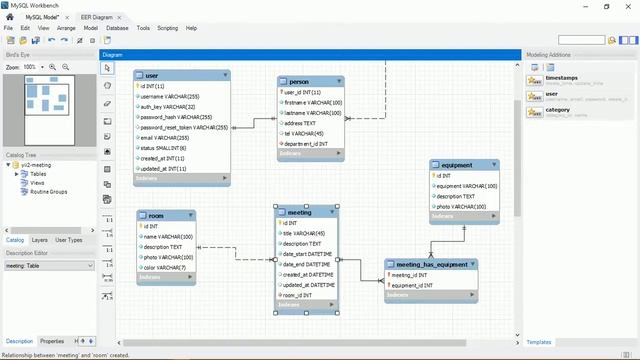The height and width of the screenshot is (360, 640).
Task: Select Views in Catalog Tree
Action: click(x=37, y=183)
